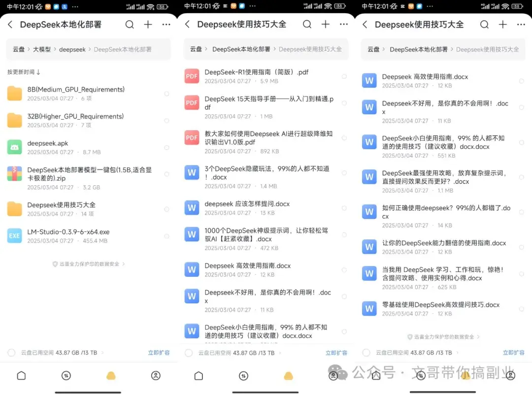Select the circle next to deepseek.apk
Screen dimensions: 532x394
(x=166, y=147)
